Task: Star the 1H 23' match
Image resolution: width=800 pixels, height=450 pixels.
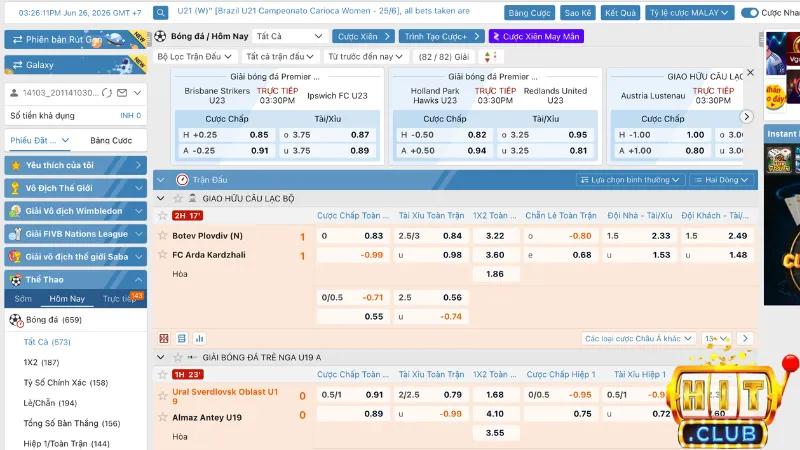Action: click(162, 374)
